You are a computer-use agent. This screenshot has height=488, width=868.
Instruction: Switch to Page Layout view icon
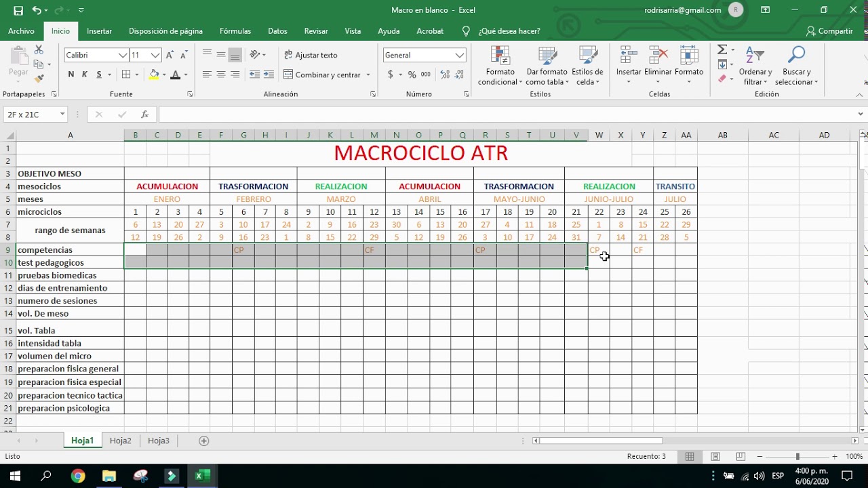[x=715, y=457]
